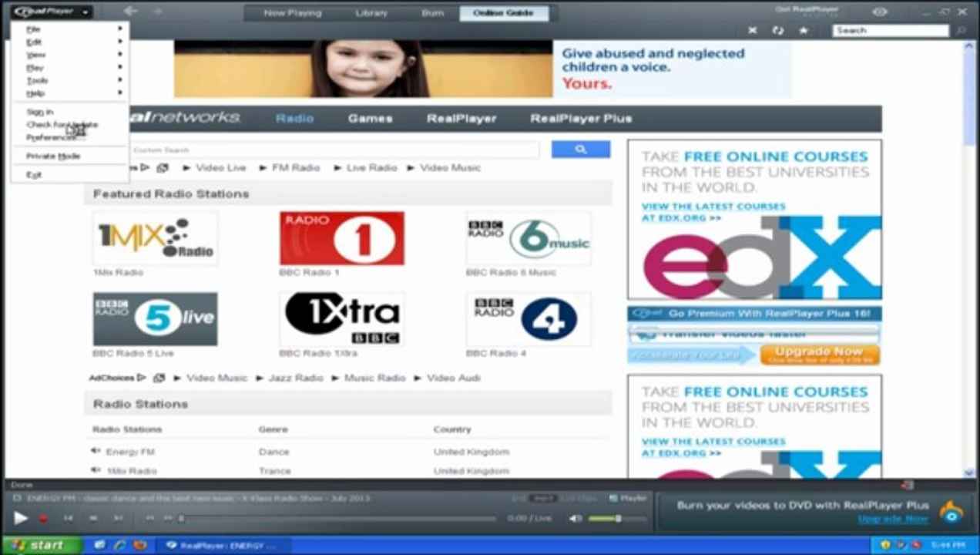This screenshot has height=555, width=980.
Task: Click the speaker icon beside Energy FM
Action: point(96,451)
